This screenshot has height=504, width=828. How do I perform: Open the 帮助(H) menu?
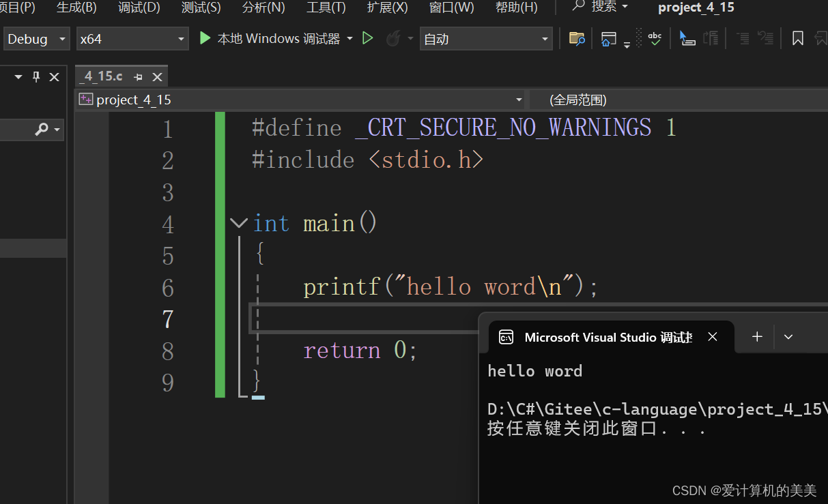point(516,8)
